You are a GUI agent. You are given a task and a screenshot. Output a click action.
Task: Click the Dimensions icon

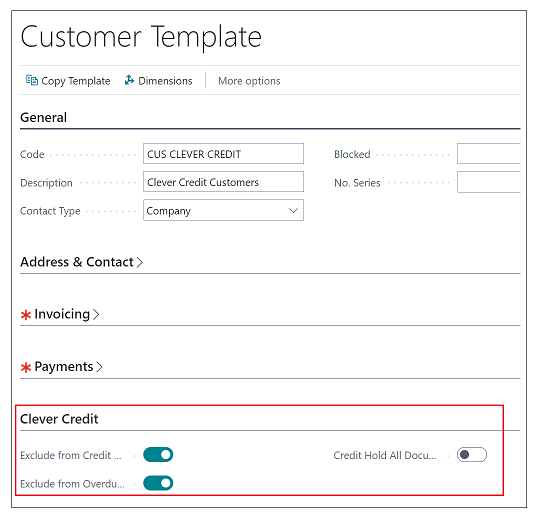pos(129,80)
